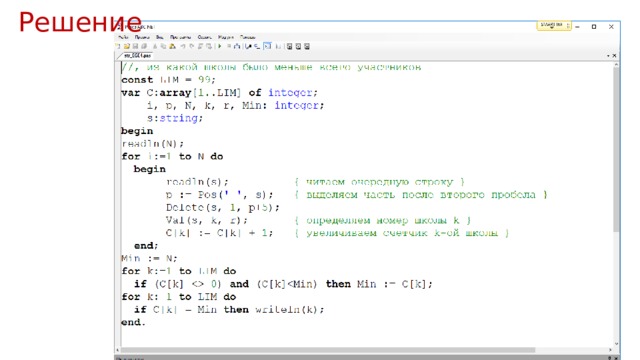Toggle the highlighted output window icon
640x360 pixels.
[x=267, y=46]
